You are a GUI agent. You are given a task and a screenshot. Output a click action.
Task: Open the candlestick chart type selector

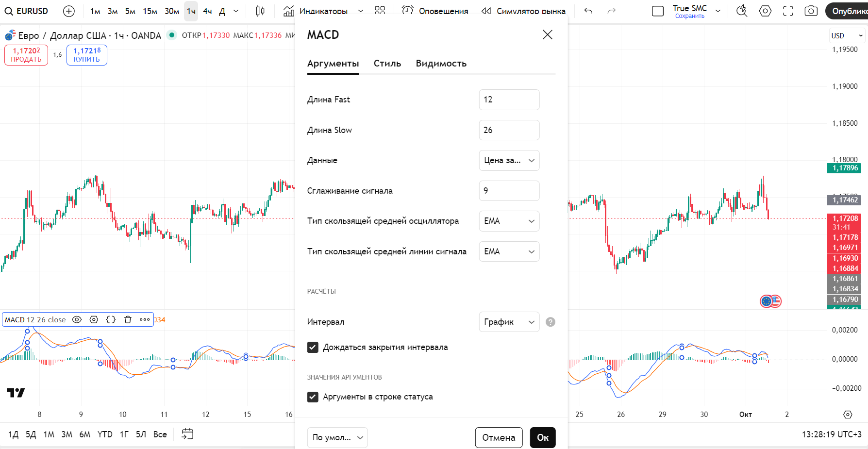point(260,11)
